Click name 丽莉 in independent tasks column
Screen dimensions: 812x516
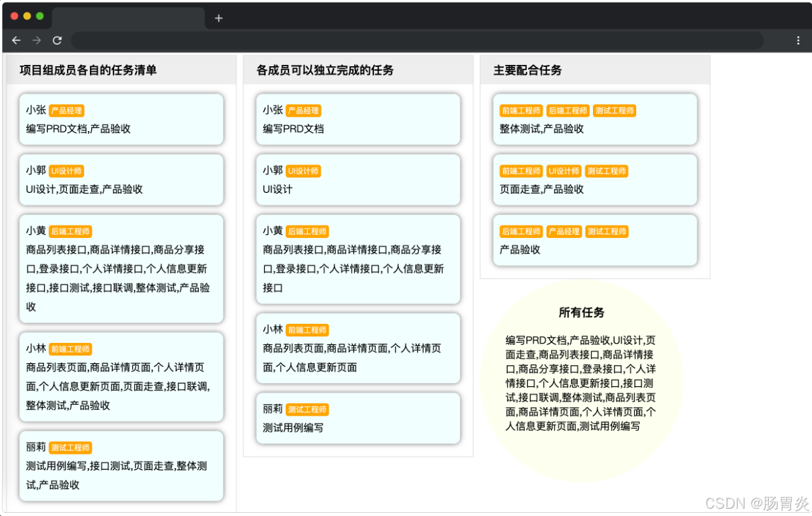273,409
